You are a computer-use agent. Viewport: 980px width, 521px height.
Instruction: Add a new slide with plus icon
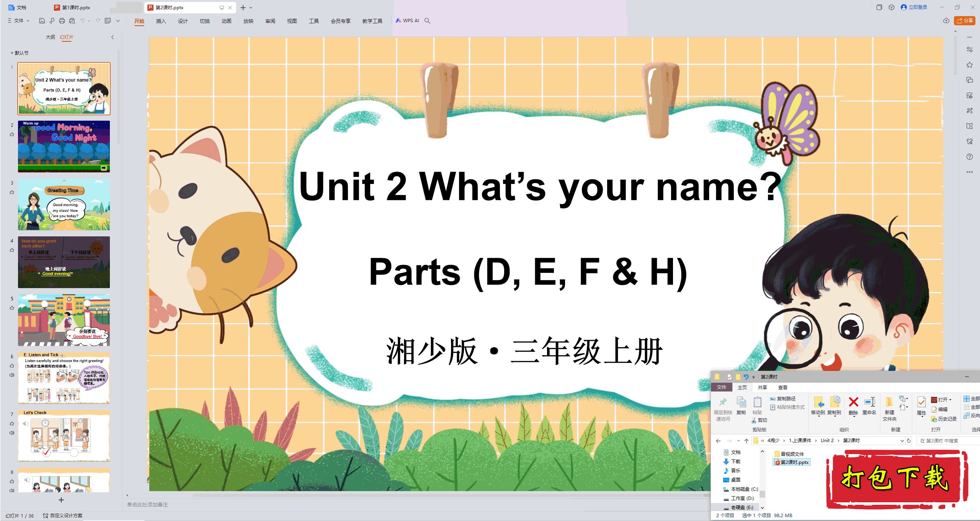[x=61, y=500]
